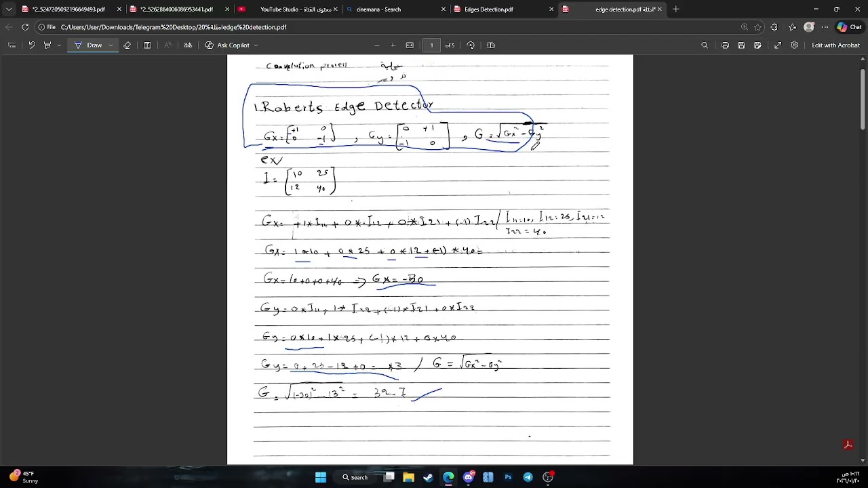
Task: Open Telegram from the taskbar
Action: (x=528, y=477)
